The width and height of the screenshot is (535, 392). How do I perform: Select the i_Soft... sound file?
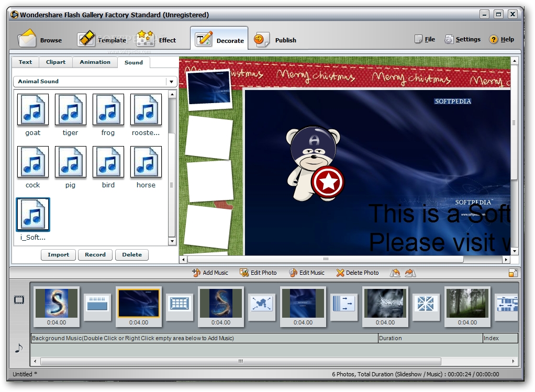pos(33,219)
